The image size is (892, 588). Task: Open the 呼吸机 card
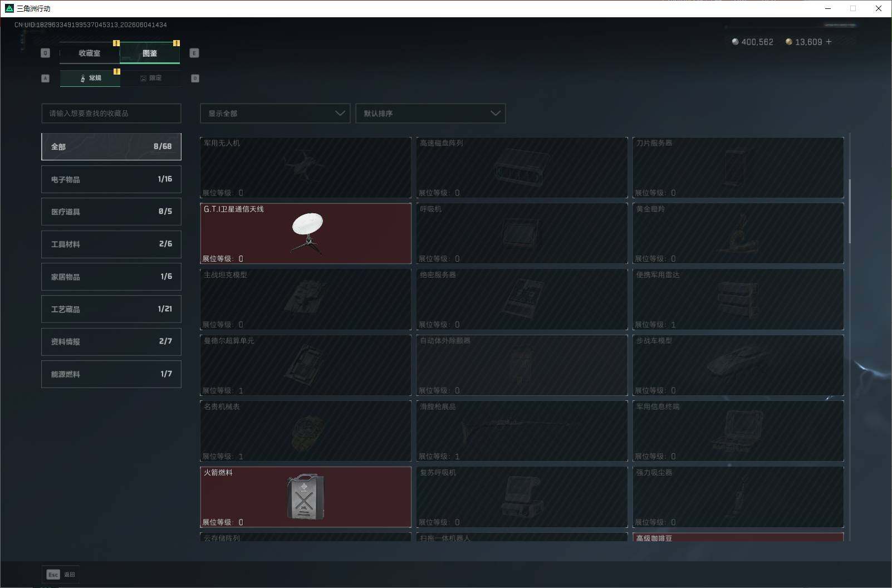[x=522, y=233]
